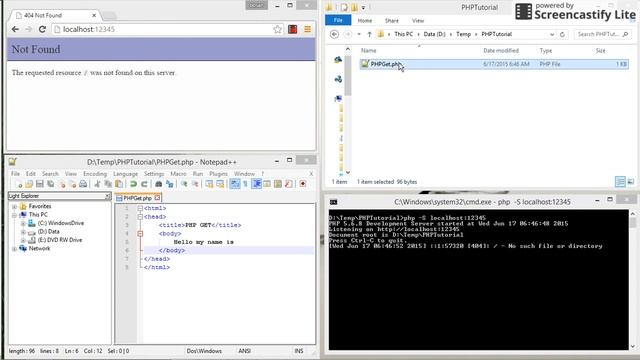Select the PHPGet.php document tab
640x360 pixels.
138,198
